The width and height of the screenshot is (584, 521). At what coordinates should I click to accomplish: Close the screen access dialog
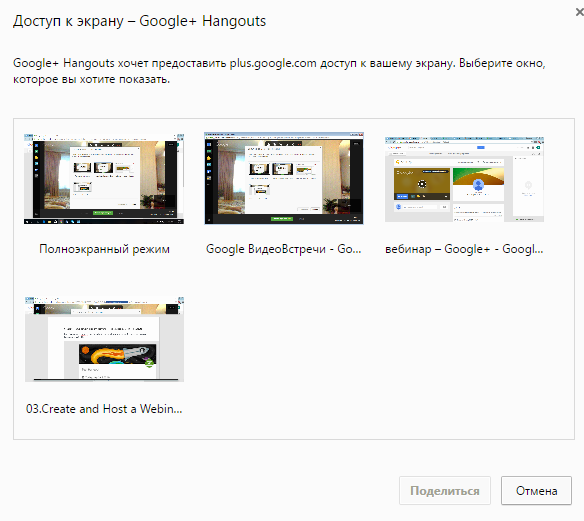point(579,12)
